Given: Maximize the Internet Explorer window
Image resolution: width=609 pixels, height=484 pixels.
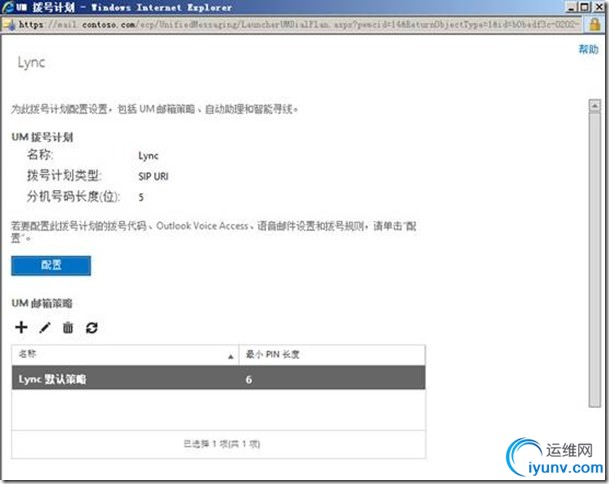Looking at the screenshot, I should (585, 7).
